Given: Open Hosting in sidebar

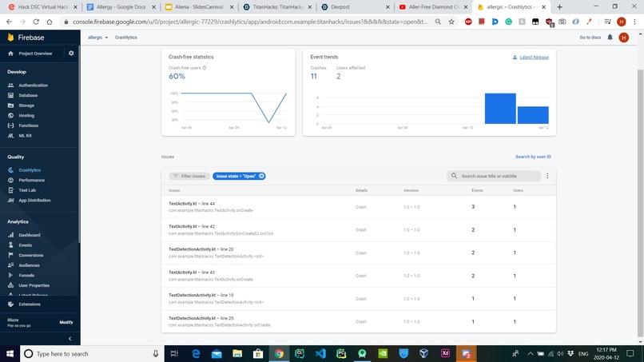Looking at the screenshot, I should (26, 115).
